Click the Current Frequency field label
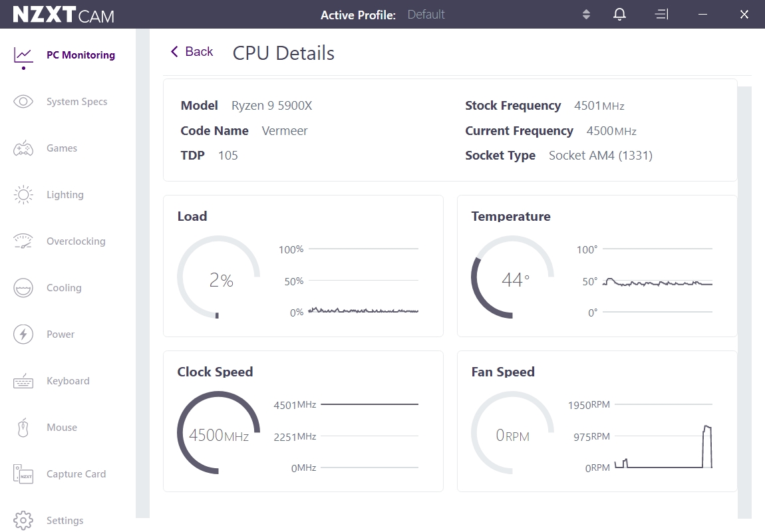Image resolution: width=765 pixels, height=532 pixels. (x=519, y=131)
